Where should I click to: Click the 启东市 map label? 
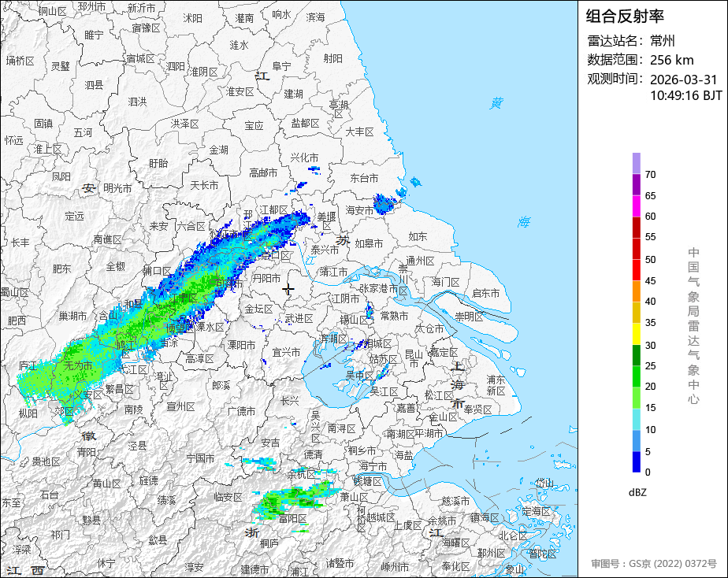tap(486, 293)
